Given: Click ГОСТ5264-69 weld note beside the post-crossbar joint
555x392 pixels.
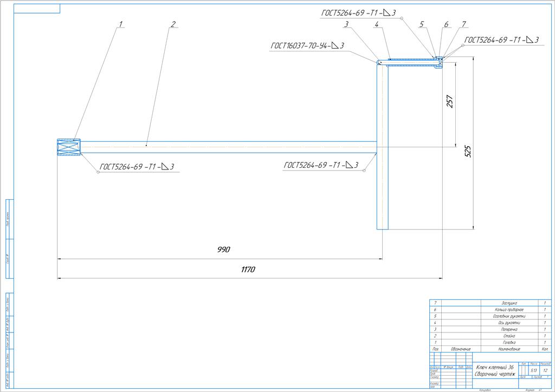Looking at the screenshot, I should [x=321, y=165].
